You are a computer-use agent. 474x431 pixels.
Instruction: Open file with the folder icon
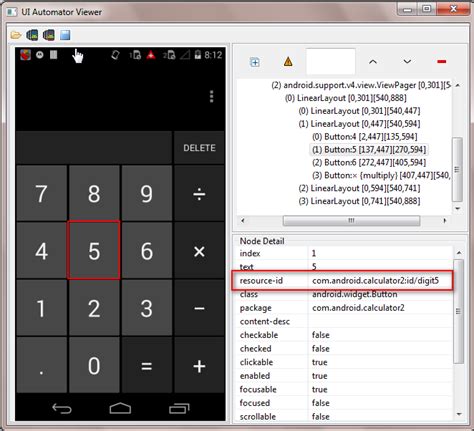point(15,35)
